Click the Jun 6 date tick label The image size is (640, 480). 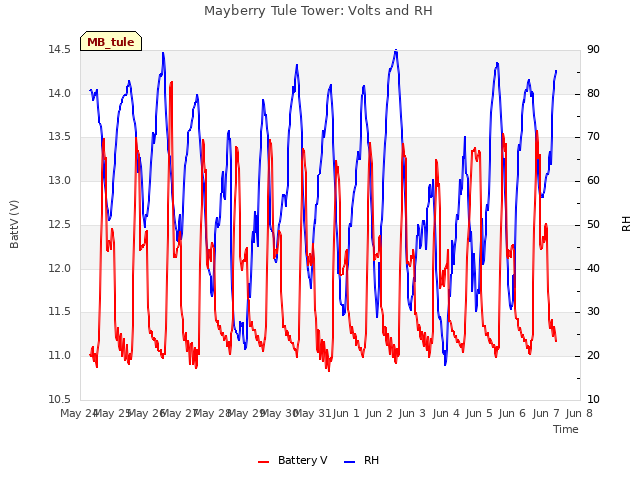tap(512, 413)
